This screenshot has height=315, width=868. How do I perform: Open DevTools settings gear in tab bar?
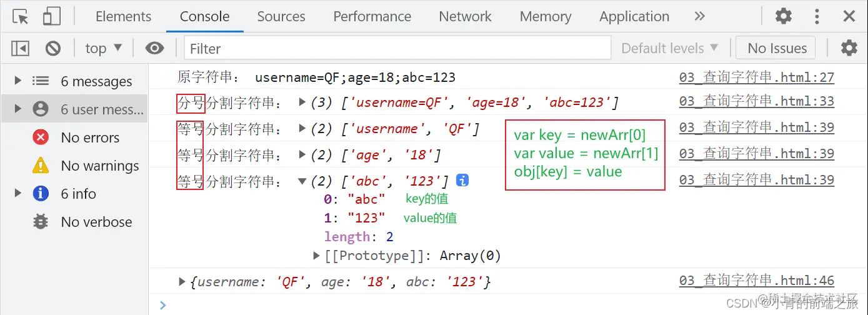(x=783, y=16)
